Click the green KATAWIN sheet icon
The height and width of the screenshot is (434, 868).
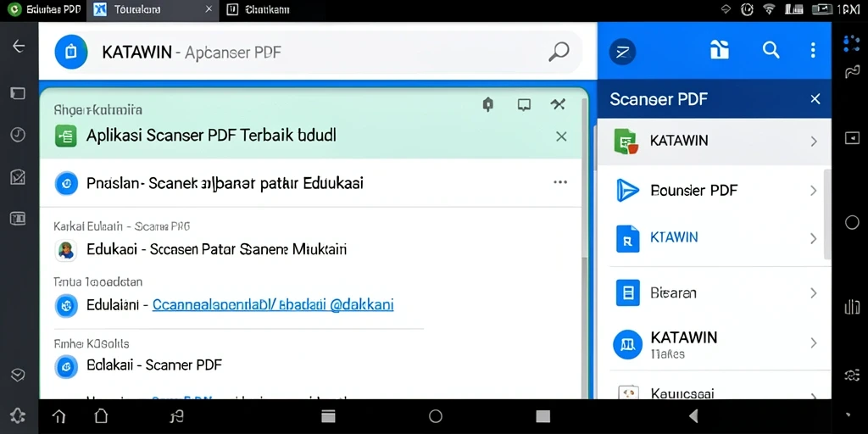[x=626, y=142]
